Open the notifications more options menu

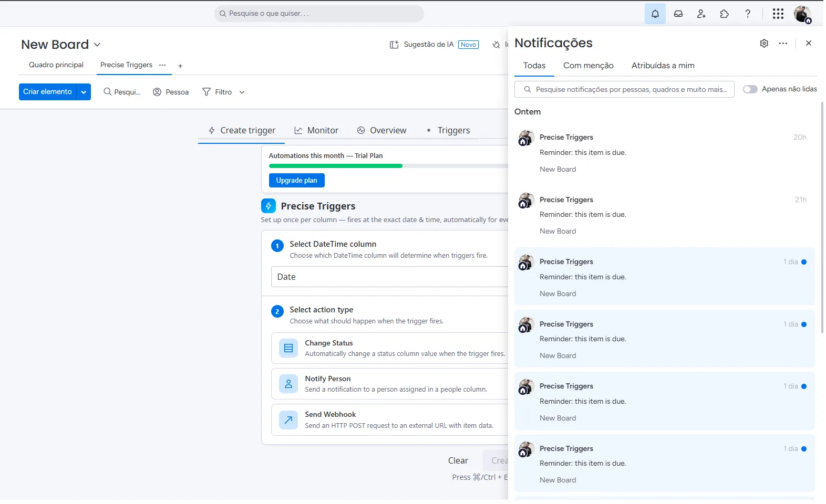(x=783, y=43)
